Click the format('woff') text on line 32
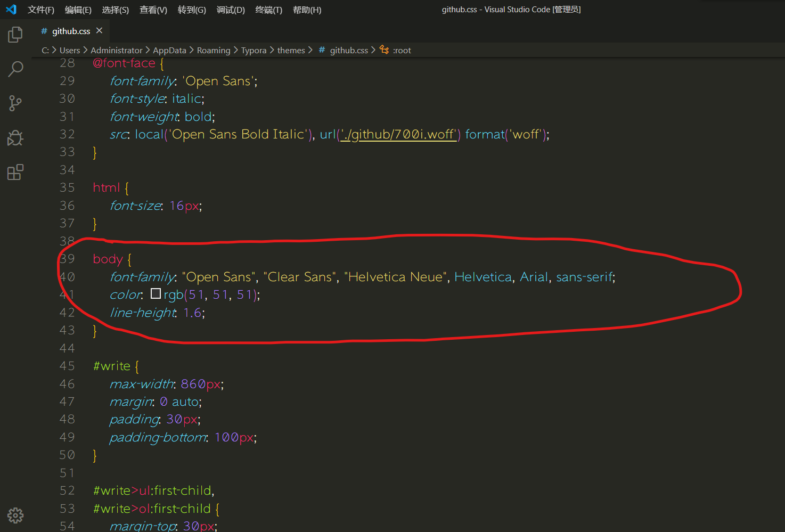This screenshot has height=532, width=785. (x=505, y=134)
